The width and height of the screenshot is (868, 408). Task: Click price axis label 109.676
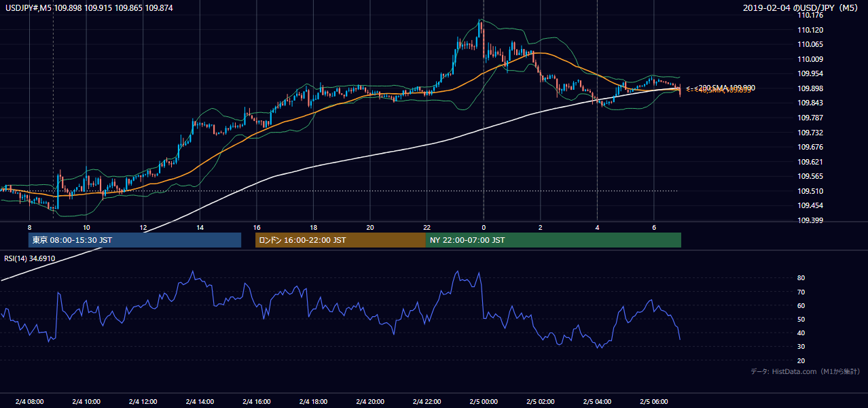click(811, 147)
